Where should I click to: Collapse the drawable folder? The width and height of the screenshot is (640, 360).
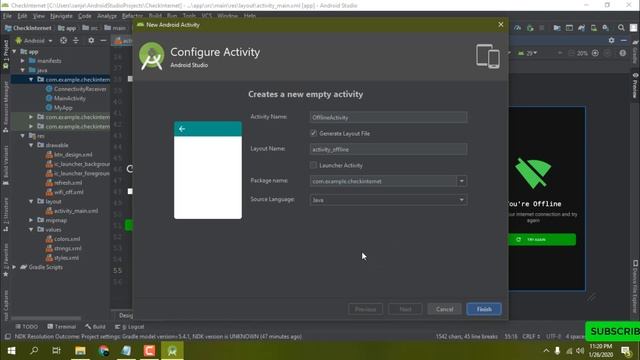pos(31,145)
